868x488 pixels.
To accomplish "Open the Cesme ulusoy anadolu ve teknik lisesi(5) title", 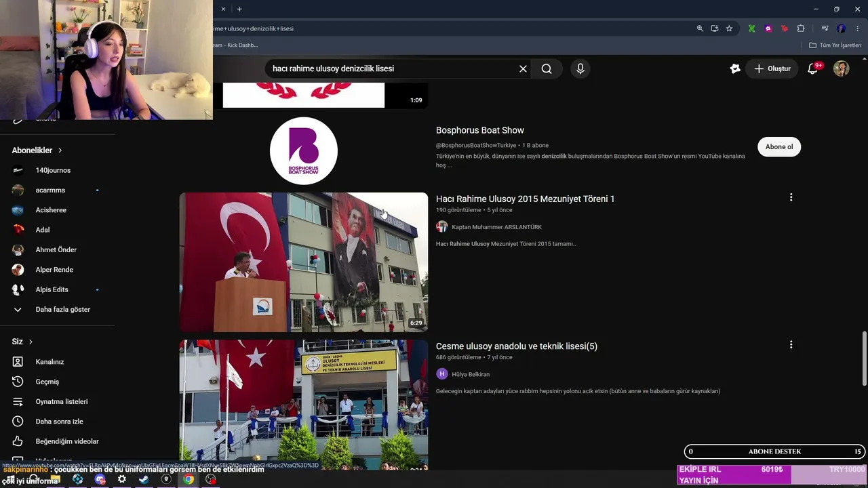I will coord(517,346).
